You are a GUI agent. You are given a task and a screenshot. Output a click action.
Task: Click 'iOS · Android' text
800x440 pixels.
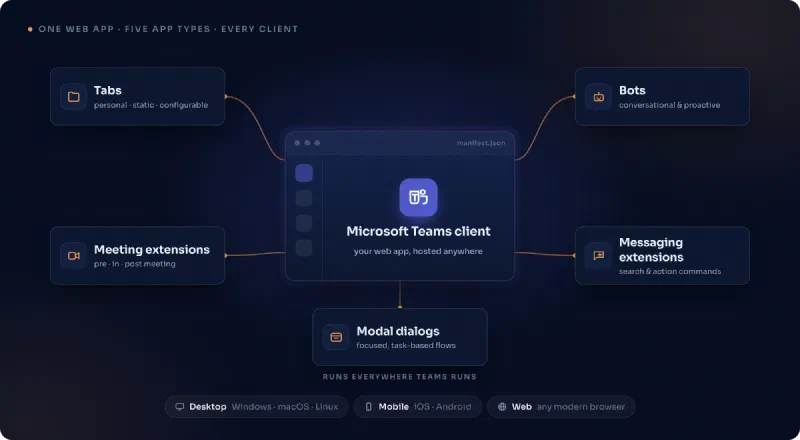click(x=442, y=407)
